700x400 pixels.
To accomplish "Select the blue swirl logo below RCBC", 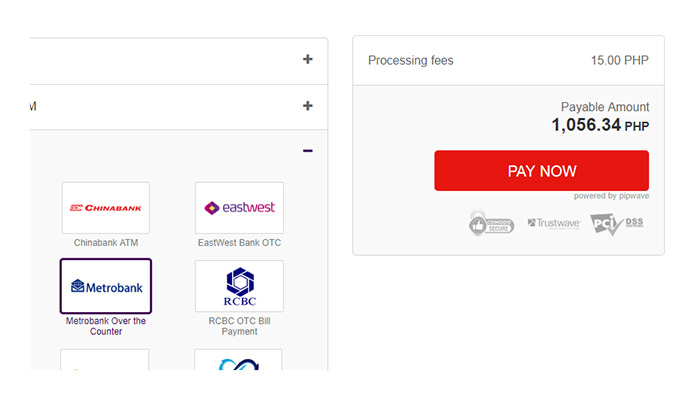I will coord(239,361).
